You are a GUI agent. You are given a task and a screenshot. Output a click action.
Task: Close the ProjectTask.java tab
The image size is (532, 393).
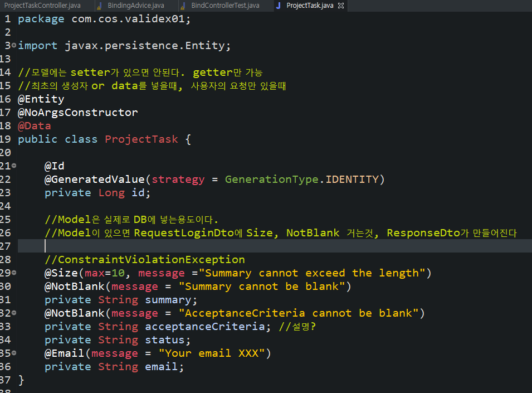click(341, 6)
